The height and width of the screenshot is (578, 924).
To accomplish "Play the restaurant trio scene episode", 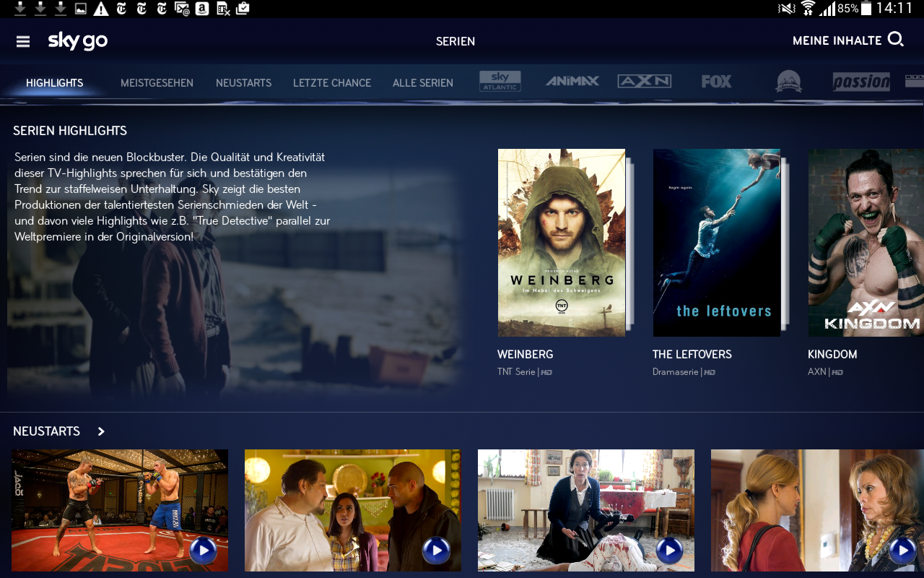I will 437,551.
